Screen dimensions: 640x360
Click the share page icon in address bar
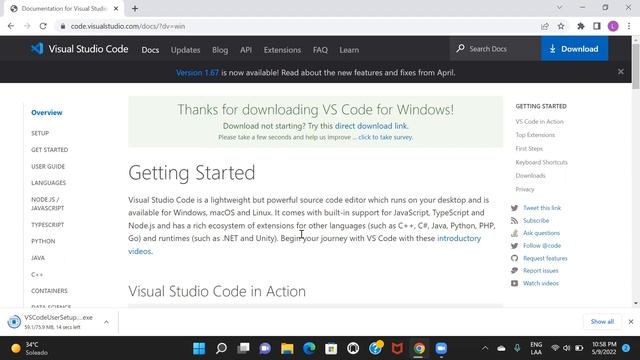coord(545,26)
